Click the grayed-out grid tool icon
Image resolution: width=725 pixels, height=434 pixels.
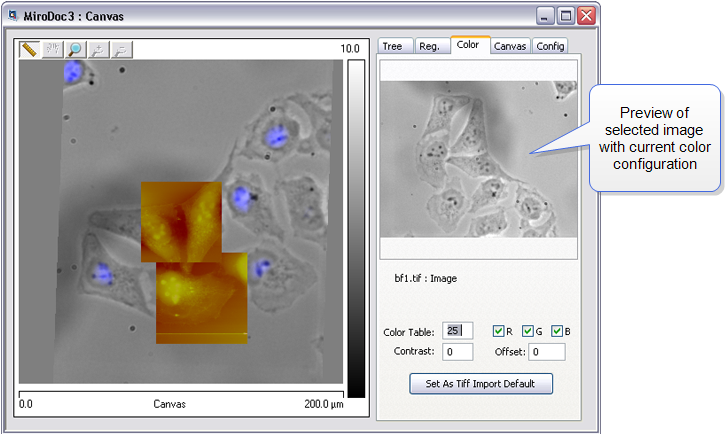point(53,49)
